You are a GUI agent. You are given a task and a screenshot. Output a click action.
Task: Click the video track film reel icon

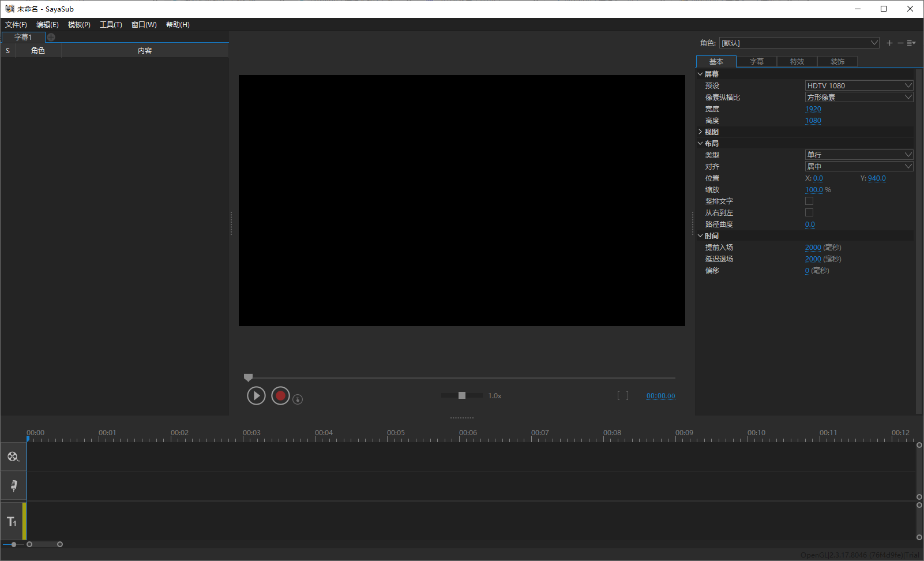[x=13, y=457]
